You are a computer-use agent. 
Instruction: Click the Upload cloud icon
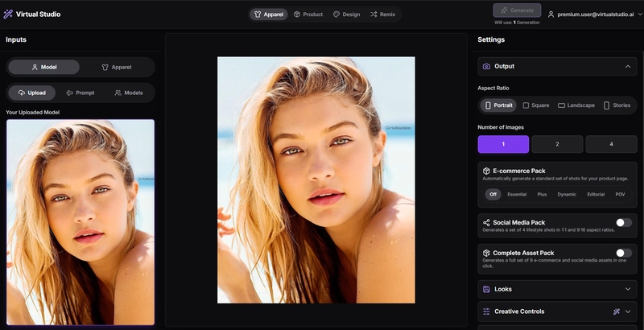(x=22, y=93)
